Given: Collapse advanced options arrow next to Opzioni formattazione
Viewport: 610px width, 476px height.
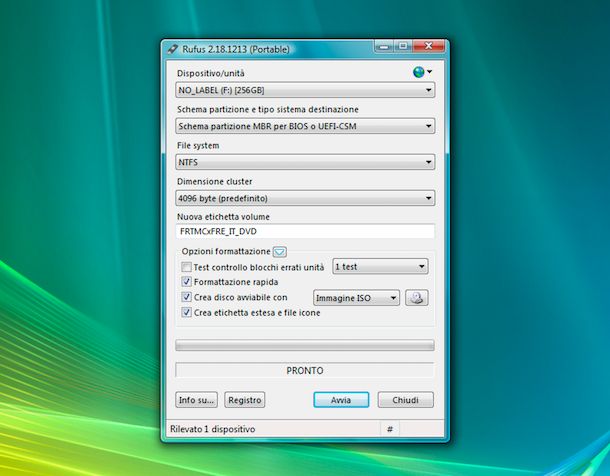Looking at the screenshot, I should click(x=280, y=252).
